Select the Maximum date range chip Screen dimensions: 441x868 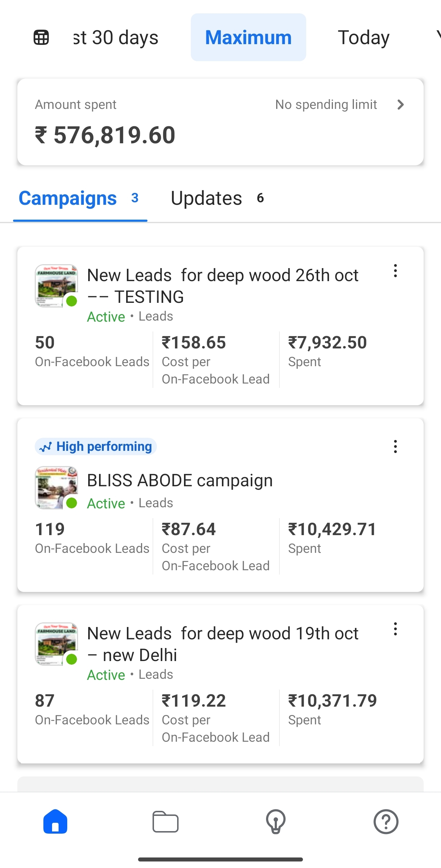(x=248, y=37)
